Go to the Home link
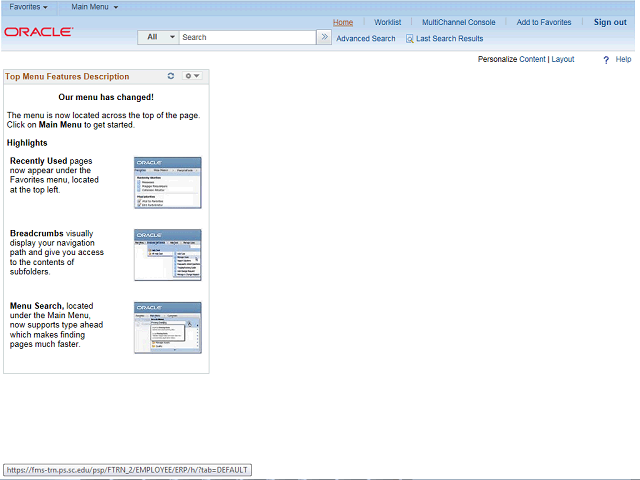640x480 pixels. pos(343,22)
